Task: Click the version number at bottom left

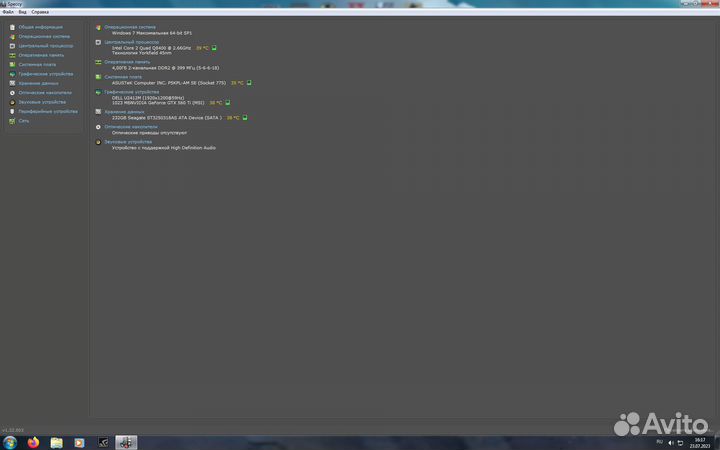Action: [13, 430]
